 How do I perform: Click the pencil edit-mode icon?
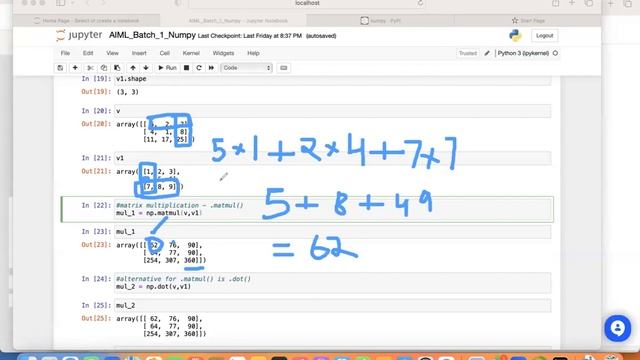click(487, 53)
